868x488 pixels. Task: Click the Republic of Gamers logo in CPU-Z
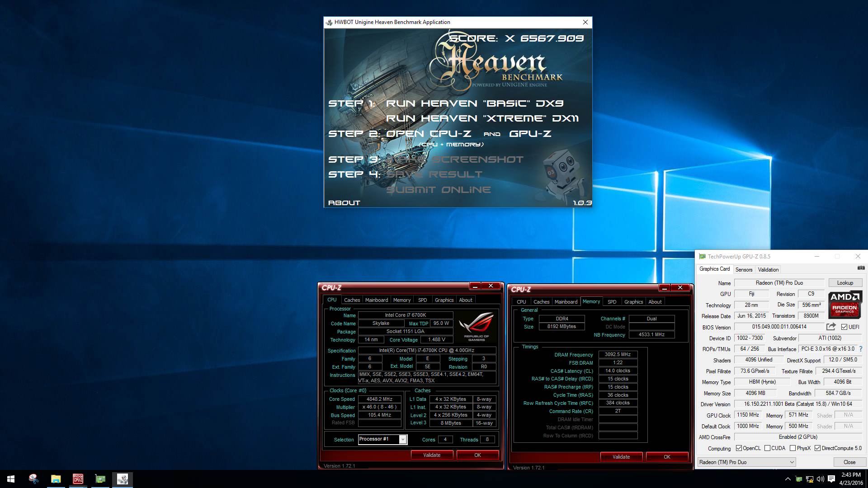476,326
